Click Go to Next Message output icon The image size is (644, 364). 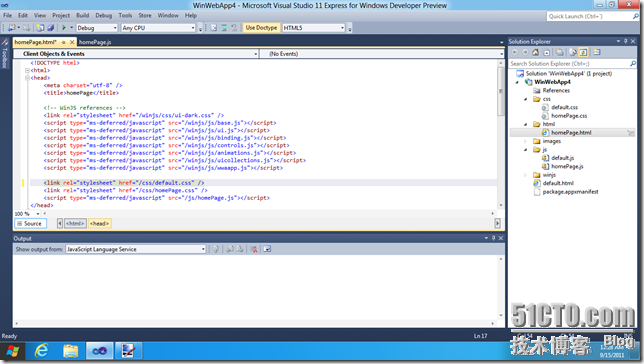[240, 249]
